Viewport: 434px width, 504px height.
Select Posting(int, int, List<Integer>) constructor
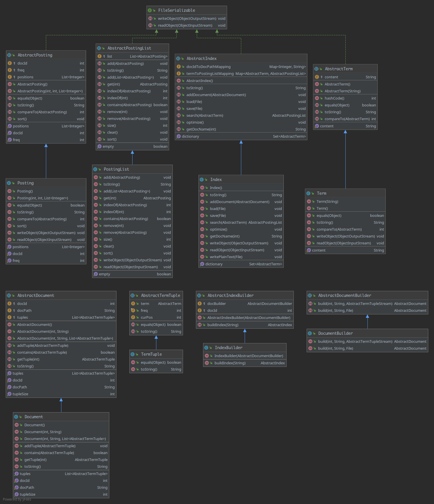pyautogui.click(x=46, y=198)
